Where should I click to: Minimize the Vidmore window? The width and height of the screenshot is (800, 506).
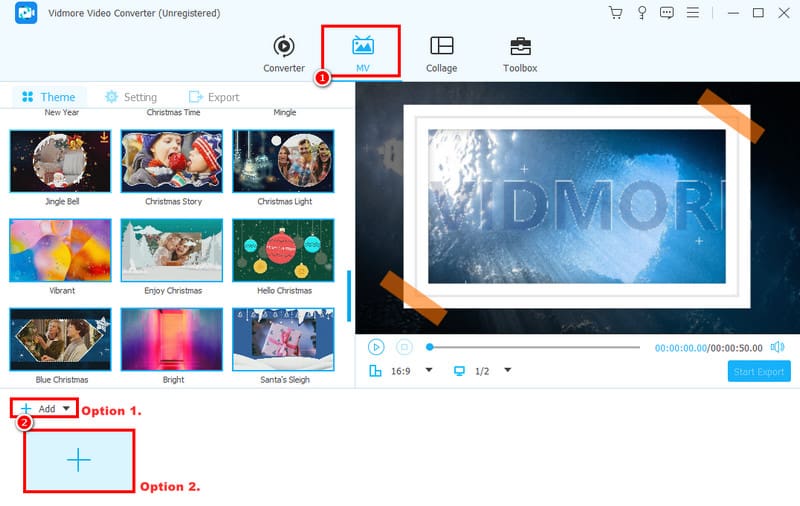pos(733,13)
